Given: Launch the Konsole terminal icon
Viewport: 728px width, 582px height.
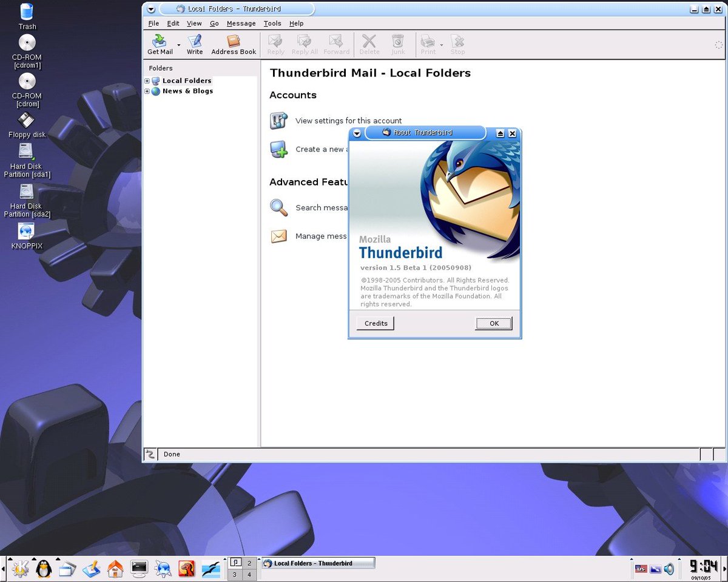Looking at the screenshot, I should [x=139, y=569].
